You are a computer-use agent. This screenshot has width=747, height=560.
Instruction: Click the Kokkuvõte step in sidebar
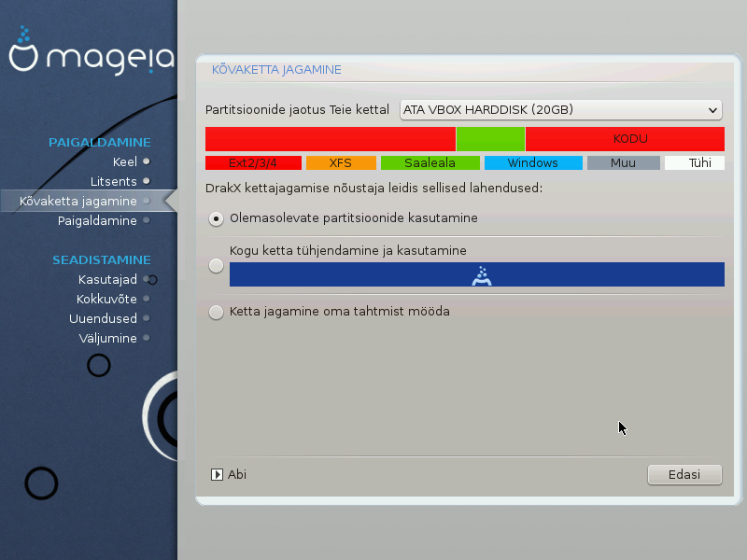(106, 299)
